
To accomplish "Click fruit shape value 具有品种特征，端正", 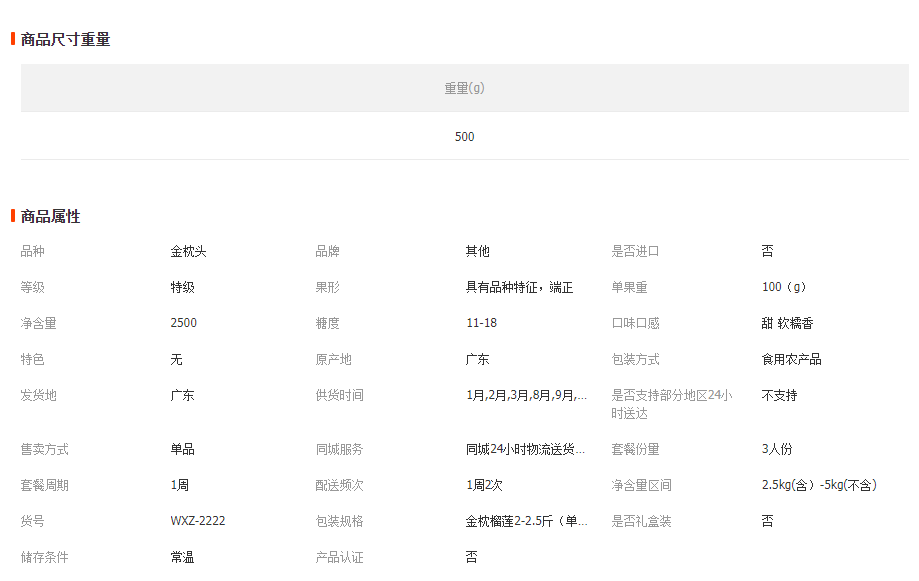I will point(519,287).
